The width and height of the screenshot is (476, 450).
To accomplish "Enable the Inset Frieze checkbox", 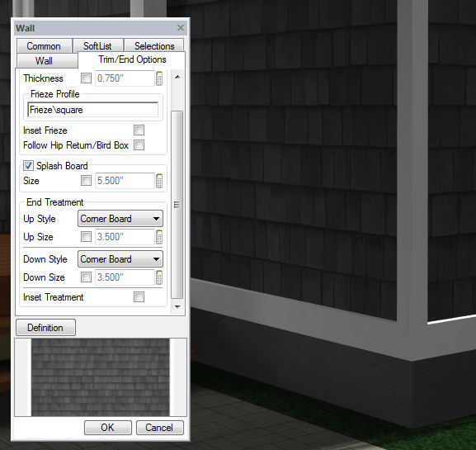I will (x=139, y=130).
